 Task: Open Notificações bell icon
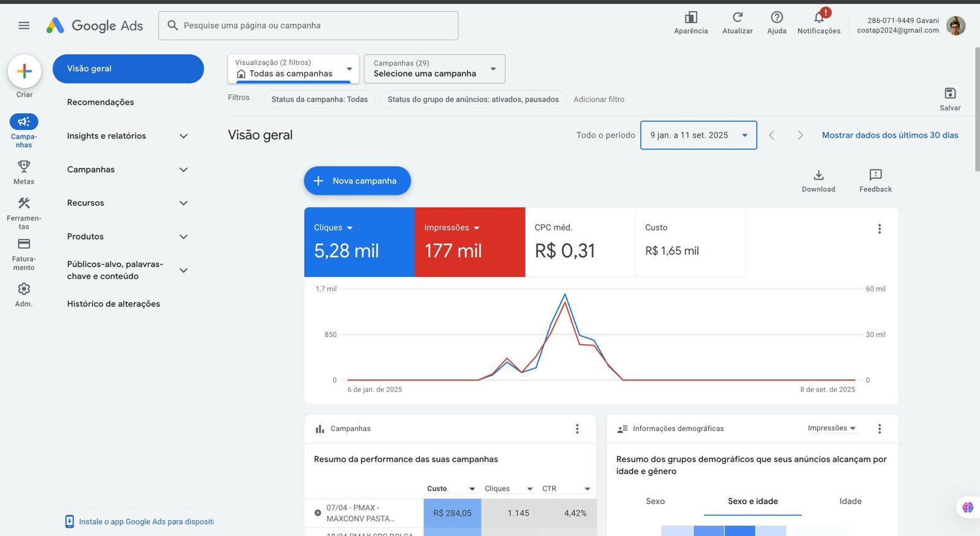click(x=819, y=18)
